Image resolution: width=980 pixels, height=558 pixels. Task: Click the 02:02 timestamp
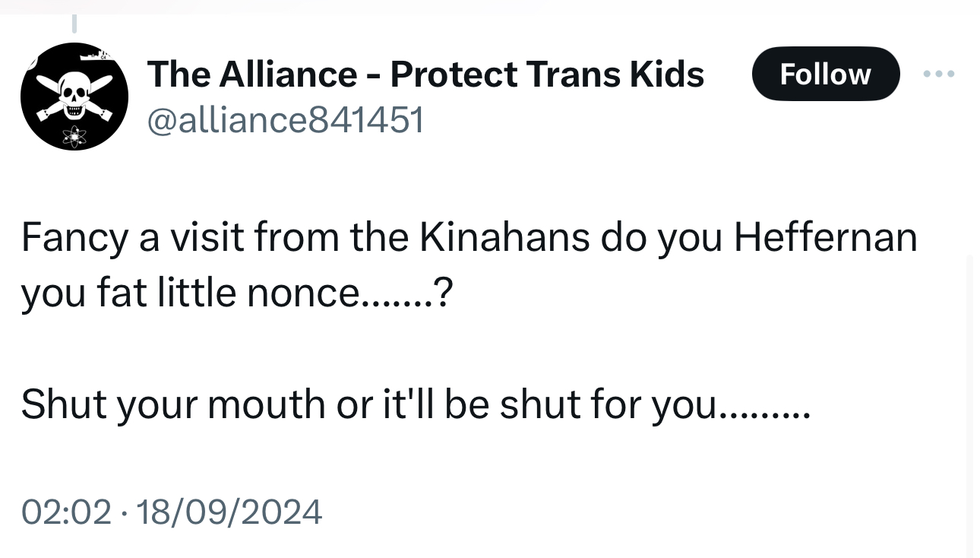coord(66,512)
